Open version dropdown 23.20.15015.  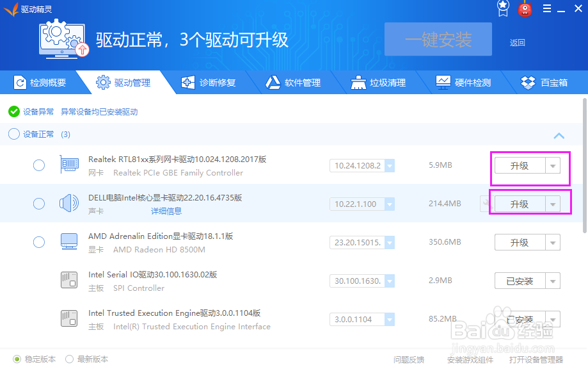pos(390,243)
